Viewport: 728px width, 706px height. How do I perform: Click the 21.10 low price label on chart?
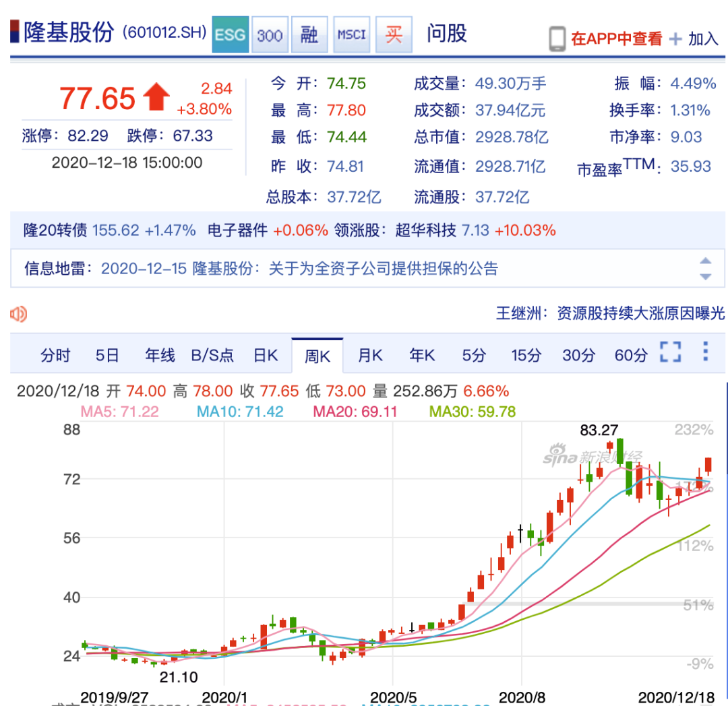click(179, 677)
